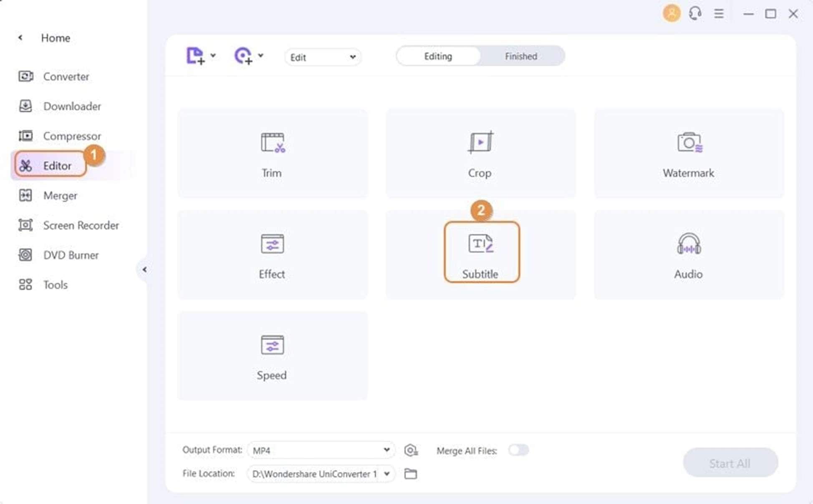Screen dimensions: 813x504
Task: Open the Audio tool
Action: pyautogui.click(x=689, y=255)
